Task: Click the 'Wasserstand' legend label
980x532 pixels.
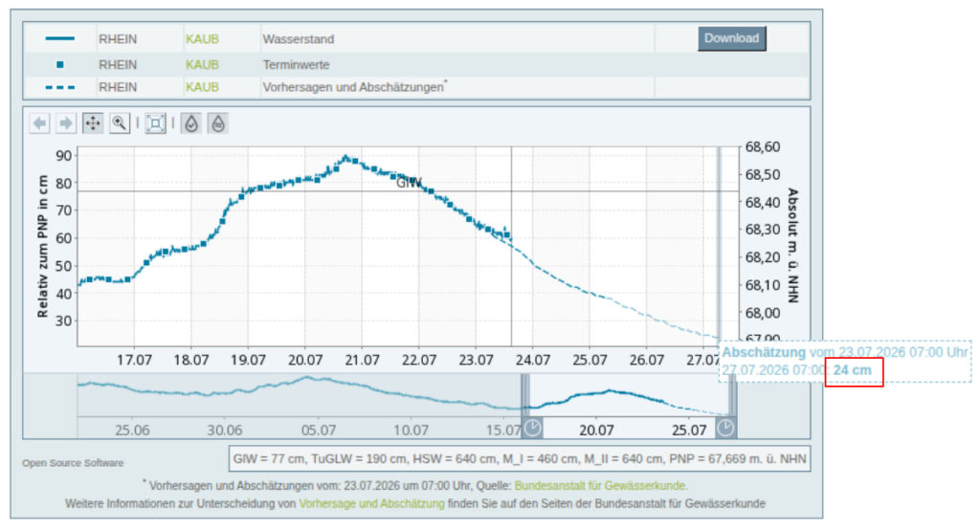Action: pyautogui.click(x=299, y=39)
